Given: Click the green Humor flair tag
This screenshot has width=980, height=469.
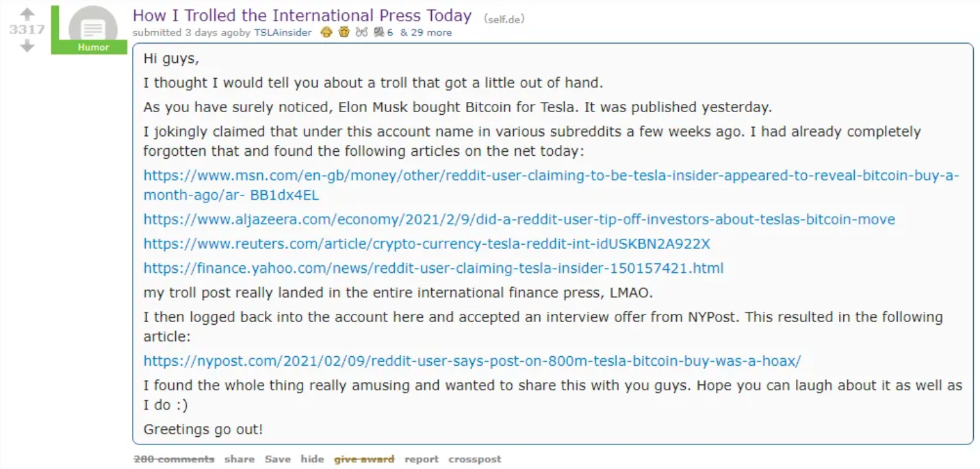Looking at the screenshot, I should [93, 47].
